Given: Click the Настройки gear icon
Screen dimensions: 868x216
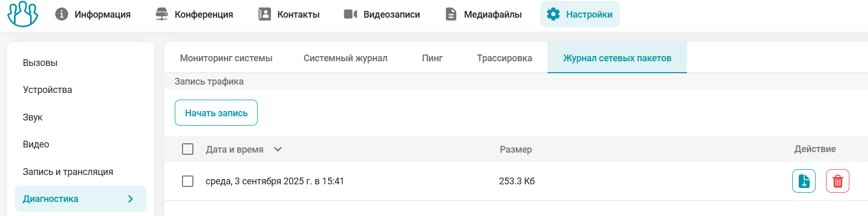Looking at the screenshot, I should (553, 14).
